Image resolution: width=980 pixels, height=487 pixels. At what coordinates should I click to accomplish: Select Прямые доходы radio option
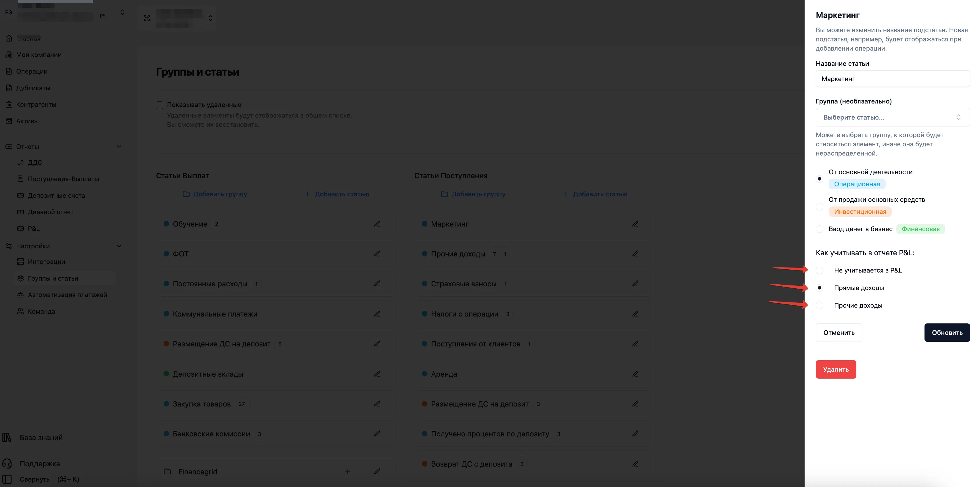tap(820, 288)
